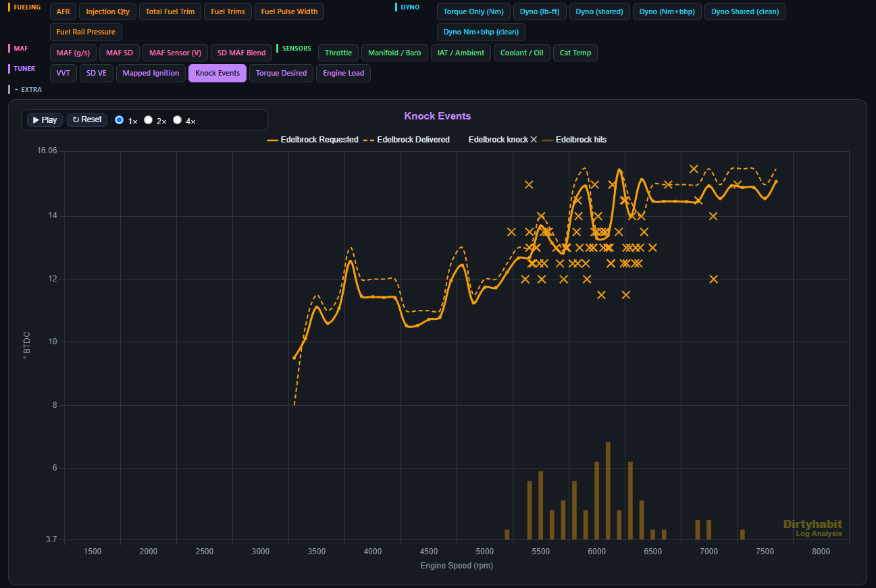This screenshot has height=588, width=876.
Task: Open Dyno (shared) chart
Action: click(600, 11)
